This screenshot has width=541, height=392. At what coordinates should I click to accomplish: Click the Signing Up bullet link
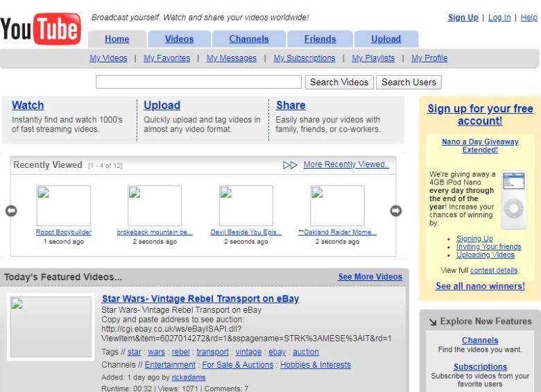[474, 239]
